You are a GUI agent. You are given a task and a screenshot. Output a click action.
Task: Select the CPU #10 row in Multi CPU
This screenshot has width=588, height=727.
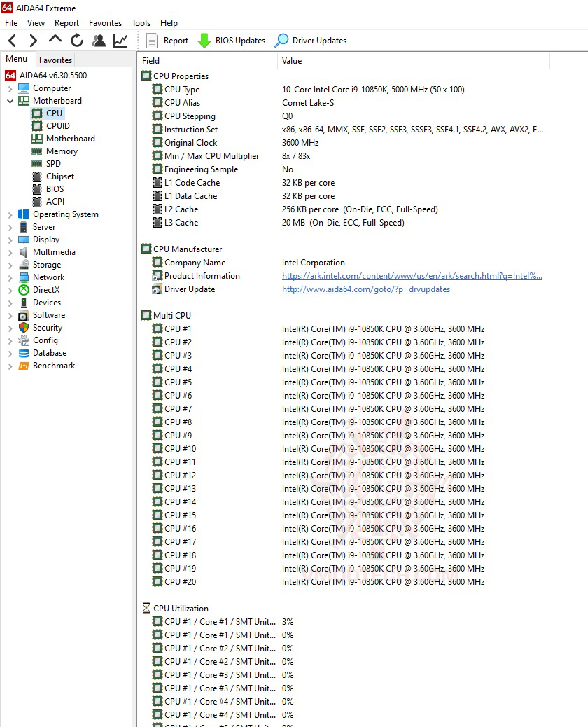pyautogui.click(x=343, y=449)
